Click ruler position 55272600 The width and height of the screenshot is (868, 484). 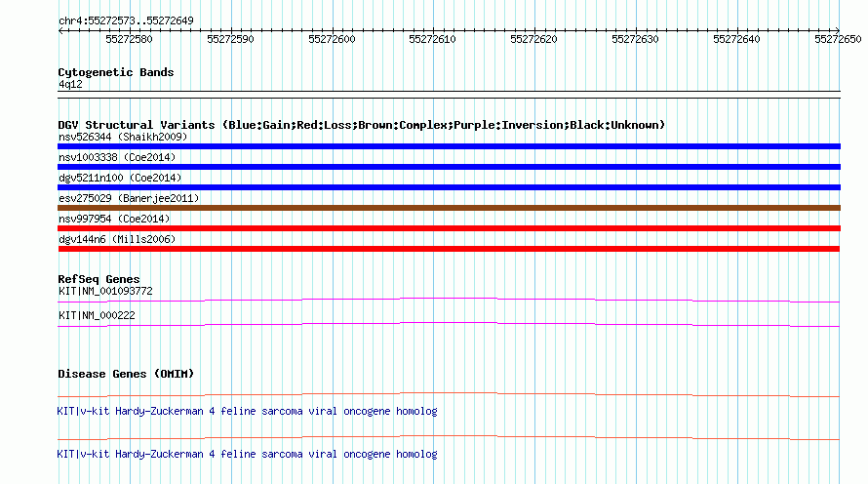(x=332, y=39)
